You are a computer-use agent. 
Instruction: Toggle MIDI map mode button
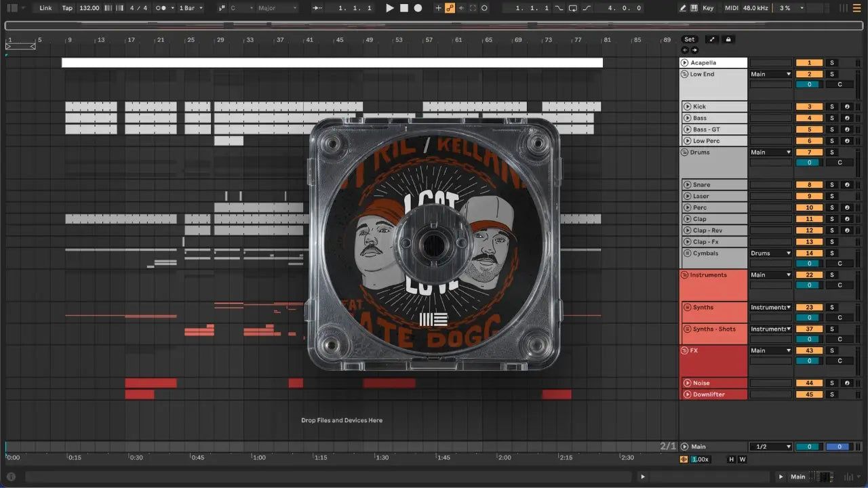coord(731,8)
